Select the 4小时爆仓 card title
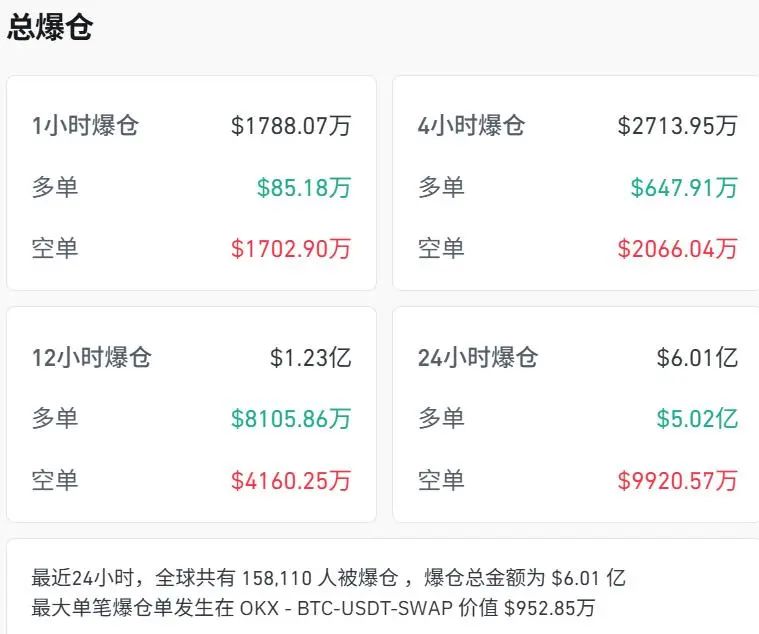Image resolution: width=759 pixels, height=634 pixels. [x=471, y=126]
